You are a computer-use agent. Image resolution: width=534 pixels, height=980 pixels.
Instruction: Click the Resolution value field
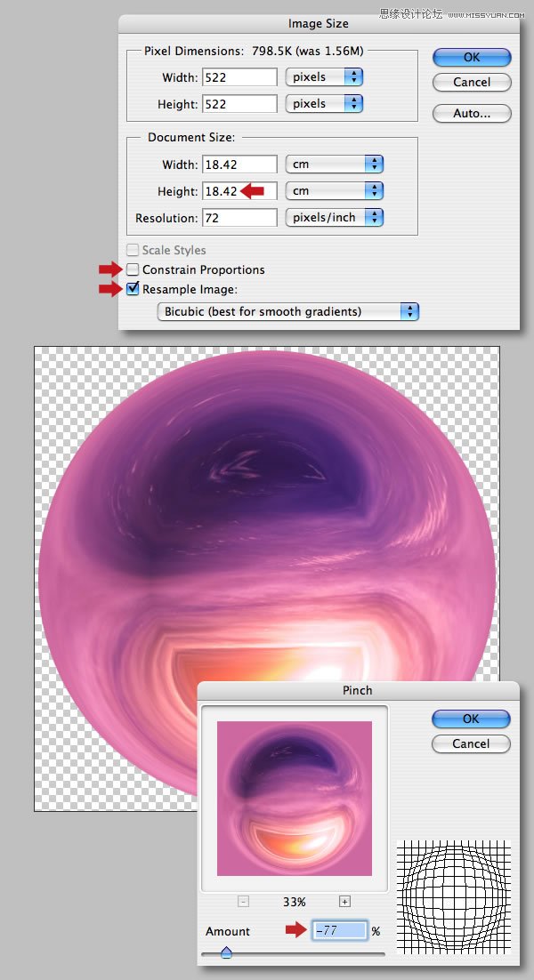click(x=239, y=218)
